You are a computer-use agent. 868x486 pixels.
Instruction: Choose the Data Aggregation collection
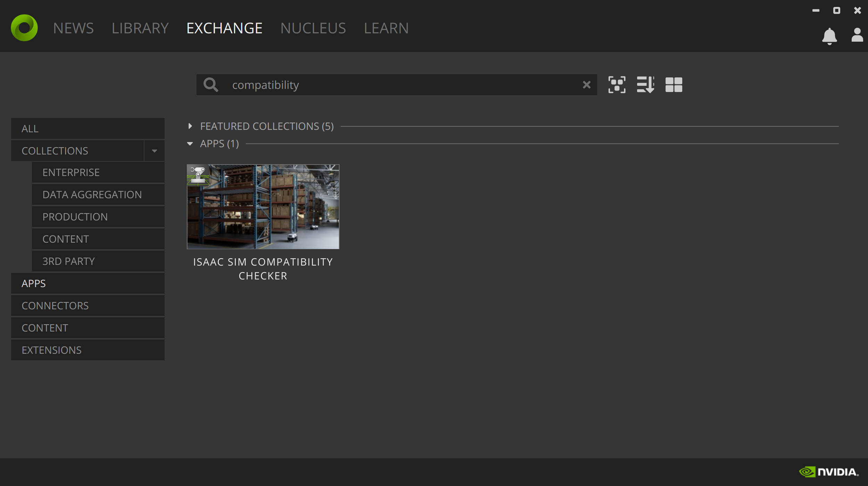coord(98,194)
